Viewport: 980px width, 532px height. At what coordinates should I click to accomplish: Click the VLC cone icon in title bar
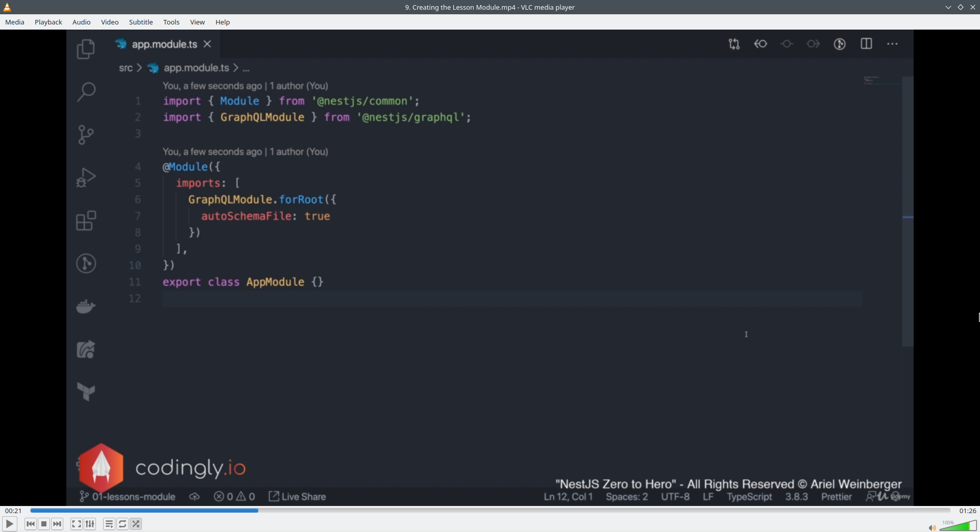coord(7,7)
